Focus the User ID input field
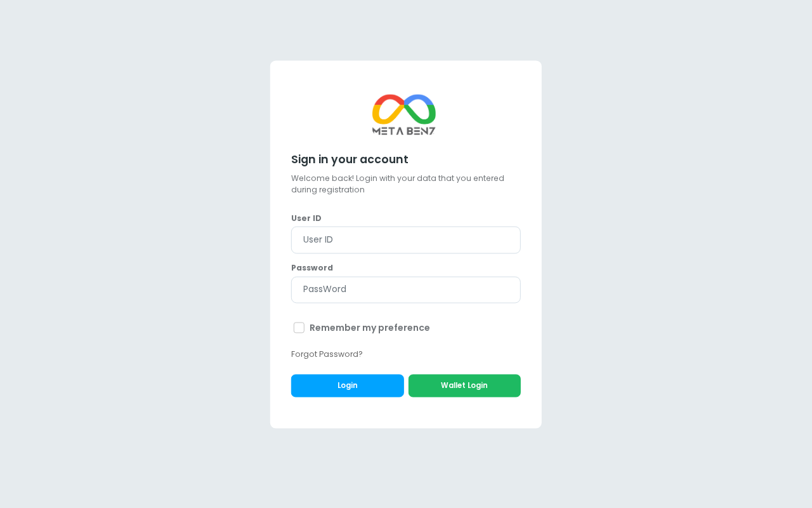Viewport: 812px width, 508px height. [406, 240]
